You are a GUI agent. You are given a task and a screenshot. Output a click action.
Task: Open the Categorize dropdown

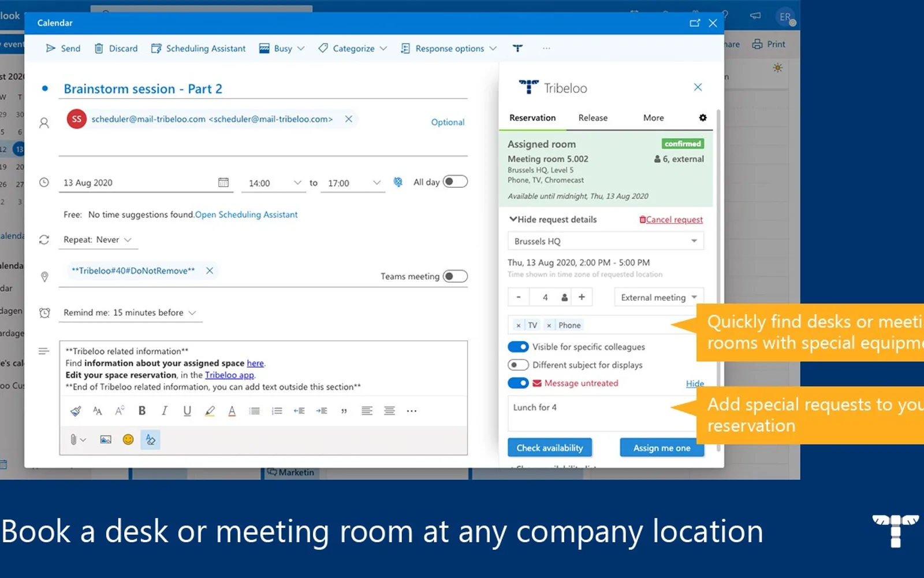click(x=352, y=49)
